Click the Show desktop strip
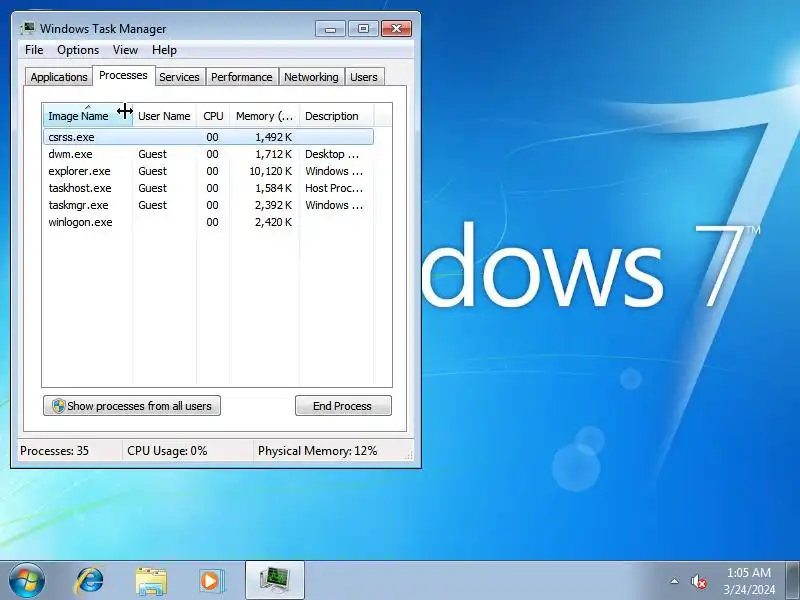Image resolution: width=800 pixels, height=600 pixels. 792,581
